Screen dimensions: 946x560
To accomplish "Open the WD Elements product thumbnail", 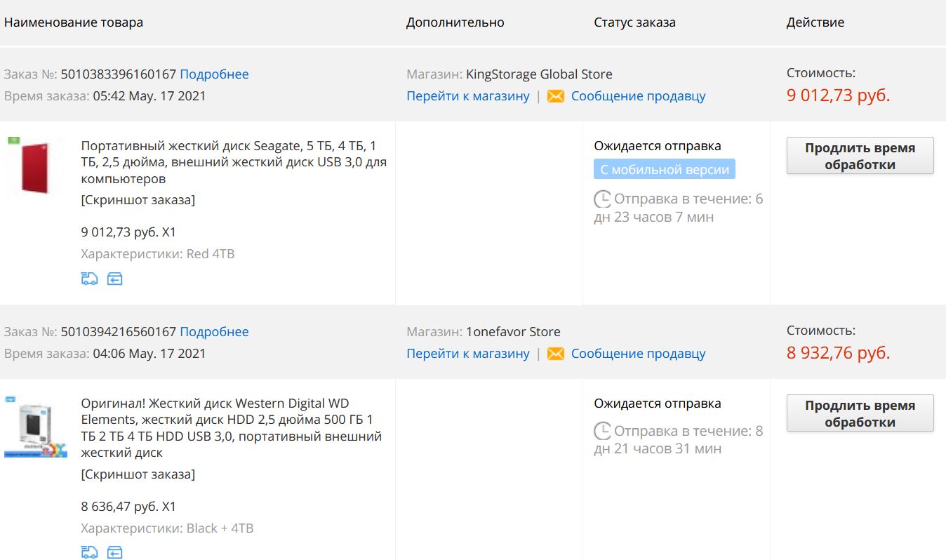I will pos(35,427).
